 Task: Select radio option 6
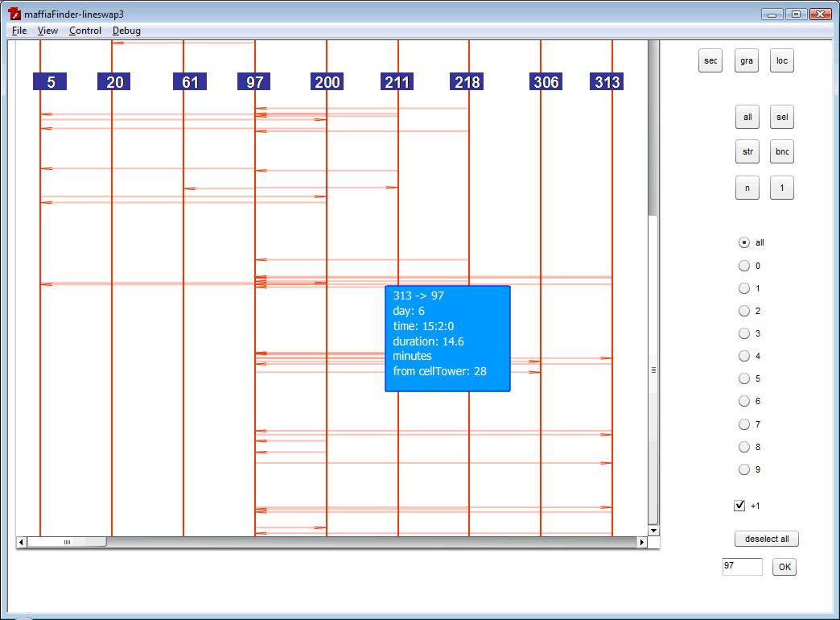click(x=744, y=401)
